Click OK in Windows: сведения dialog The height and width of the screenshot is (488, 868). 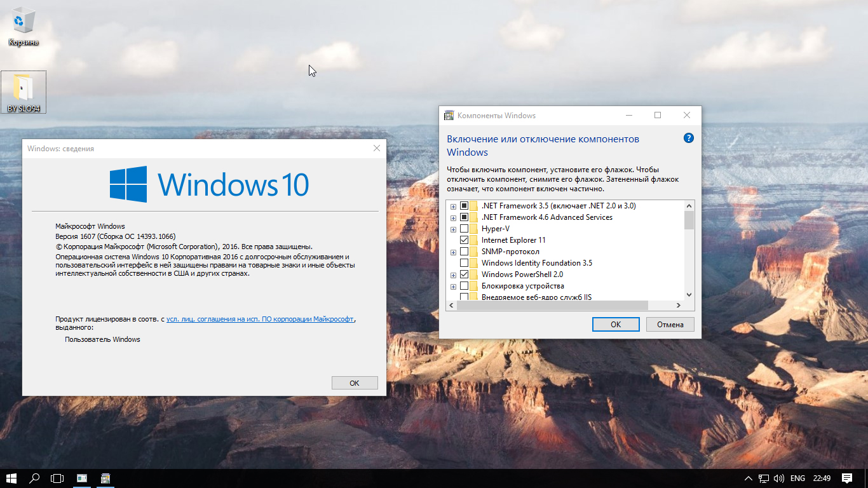tap(355, 383)
